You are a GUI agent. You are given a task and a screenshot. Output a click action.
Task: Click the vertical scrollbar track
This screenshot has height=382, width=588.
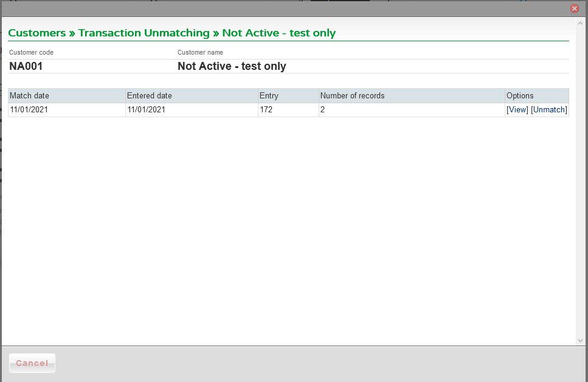point(580,182)
